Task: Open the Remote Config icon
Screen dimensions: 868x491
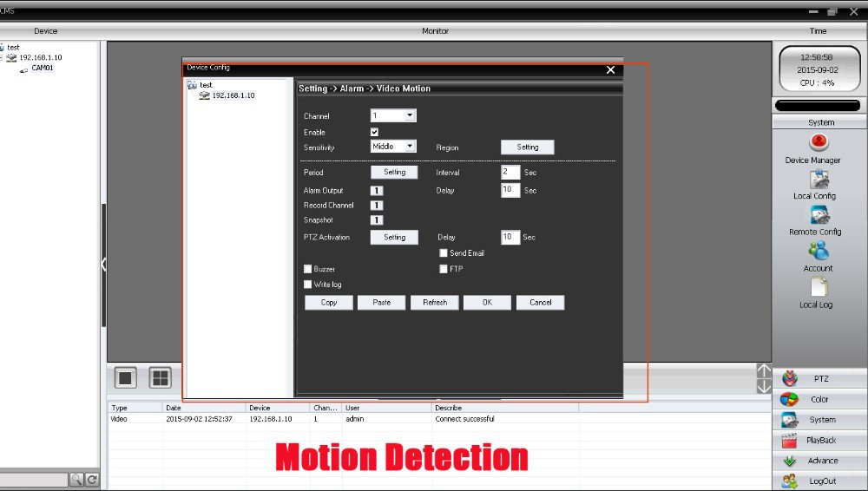Action: pyautogui.click(x=819, y=215)
